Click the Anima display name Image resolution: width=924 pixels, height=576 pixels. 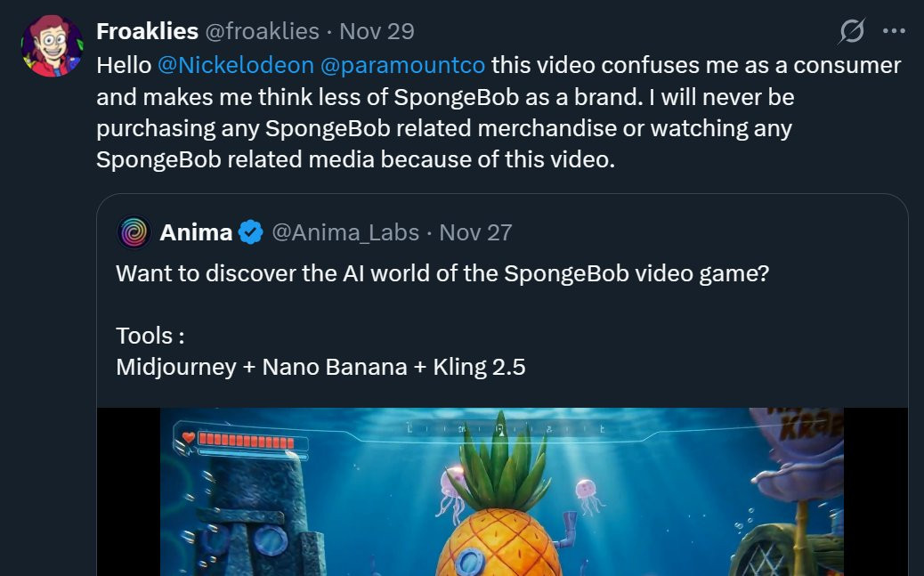tap(196, 233)
